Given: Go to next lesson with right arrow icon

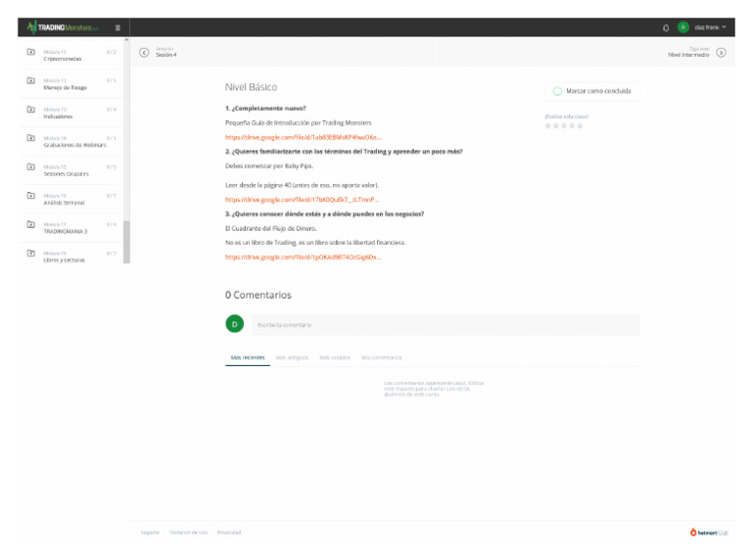Looking at the screenshot, I should click(x=721, y=53).
